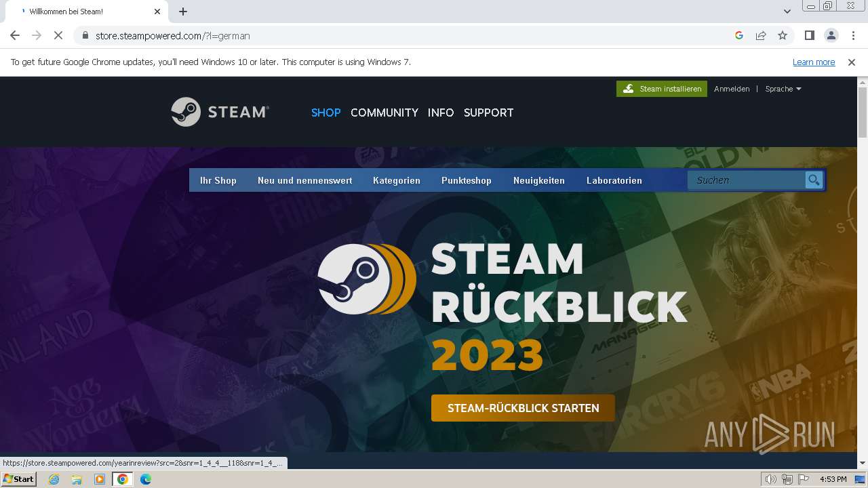Click the network tray icon
Image resolution: width=868 pixels, height=488 pixels.
(787, 479)
